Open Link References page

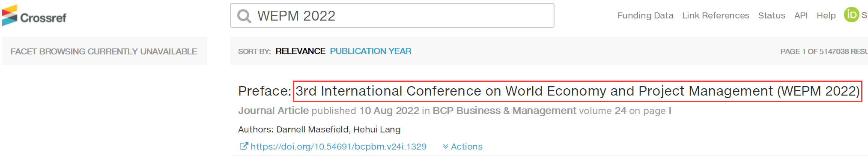pos(716,15)
